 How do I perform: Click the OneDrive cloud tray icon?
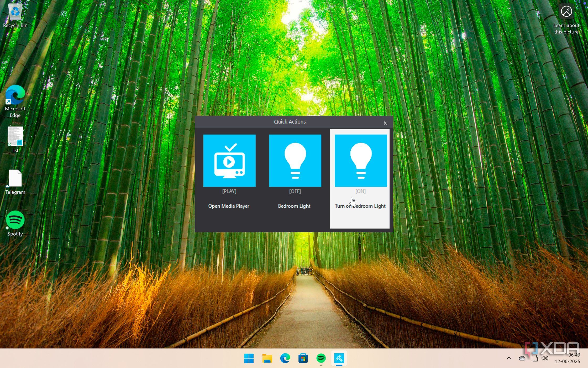[x=522, y=358]
